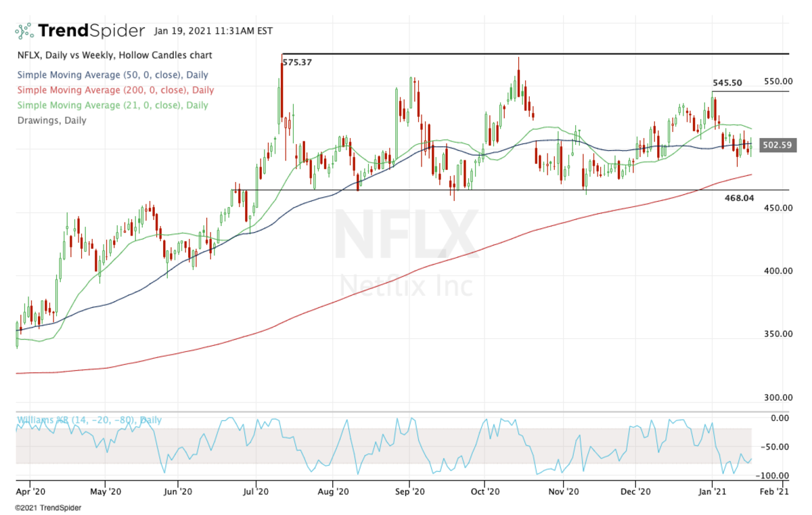
Task: Click the 575.37 resistance level label
Action: [x=298, y=62]
